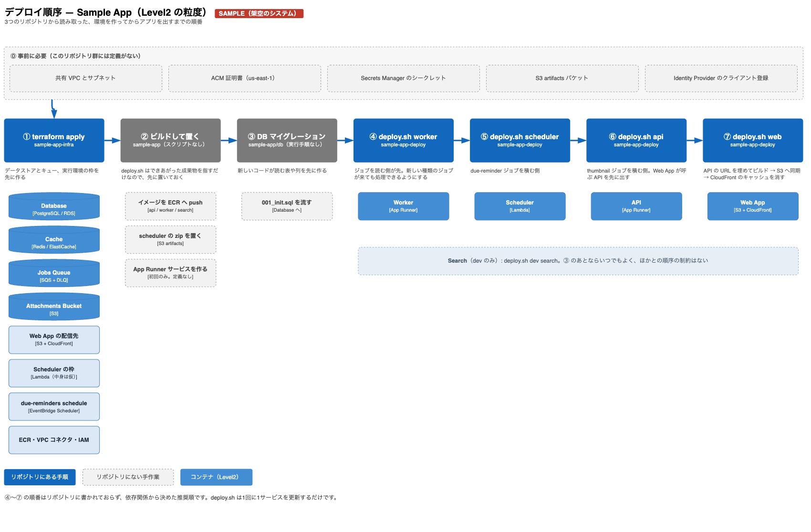811x532 pixels.
Task: Select the リポジトリにない手作業 legend item
Action: (128, 477)
